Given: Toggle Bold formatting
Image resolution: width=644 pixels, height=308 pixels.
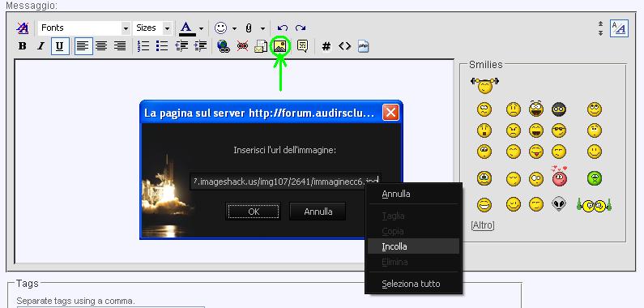Looking at the screenshot, I should click(x=22, y=46).
